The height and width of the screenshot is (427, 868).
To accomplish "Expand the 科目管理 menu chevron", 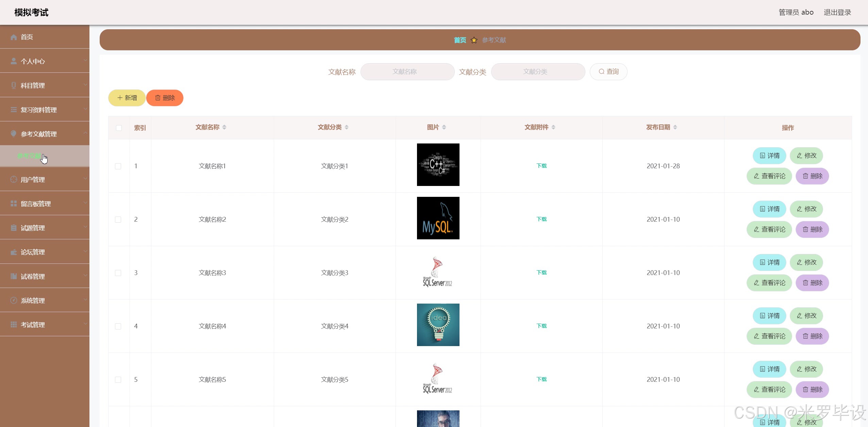I will (x=85, y=85).
